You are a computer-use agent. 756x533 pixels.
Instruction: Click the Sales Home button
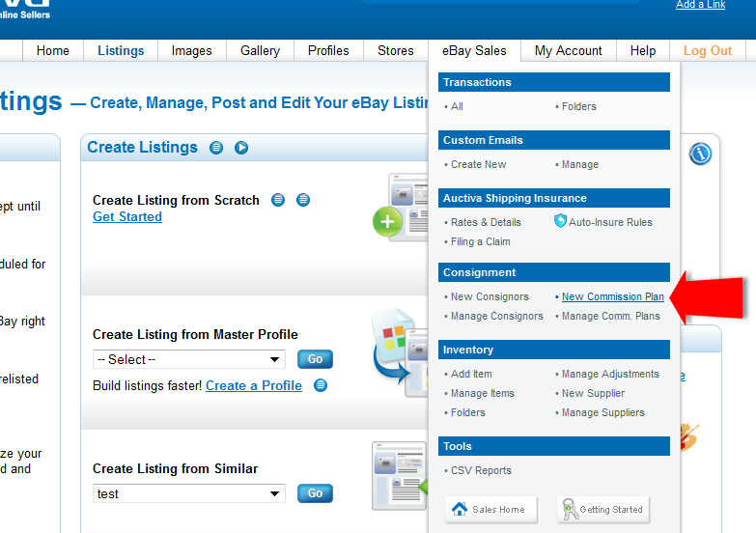(490, 510)
